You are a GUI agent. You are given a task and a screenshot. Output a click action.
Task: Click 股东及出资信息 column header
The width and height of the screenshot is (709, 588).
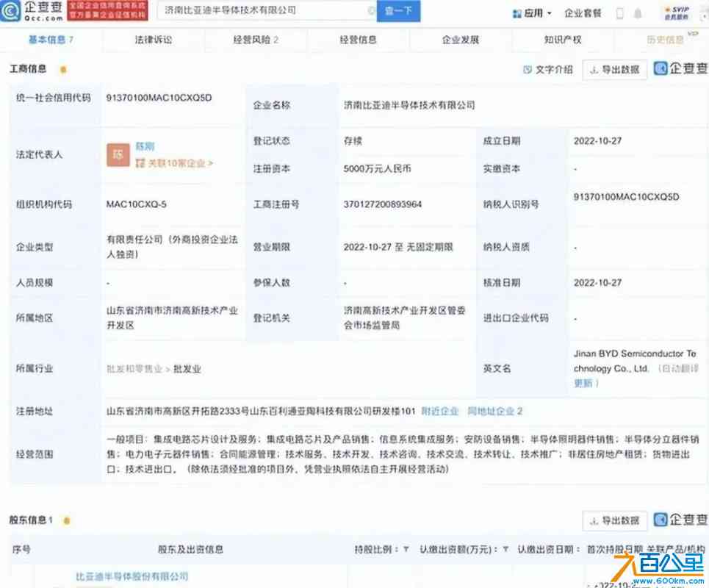(190, 549)
